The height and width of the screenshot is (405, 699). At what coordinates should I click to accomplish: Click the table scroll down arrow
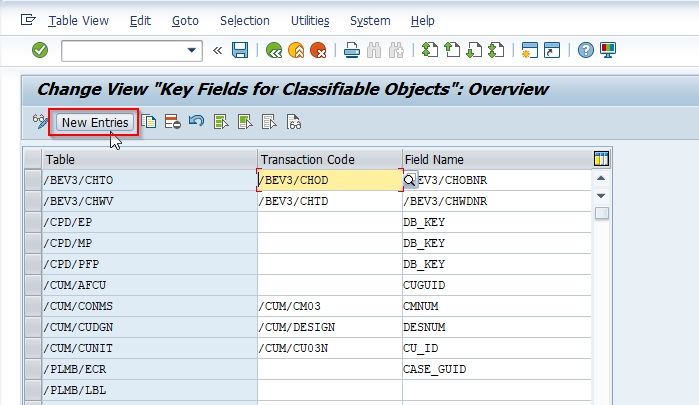[x=601, y=196]
